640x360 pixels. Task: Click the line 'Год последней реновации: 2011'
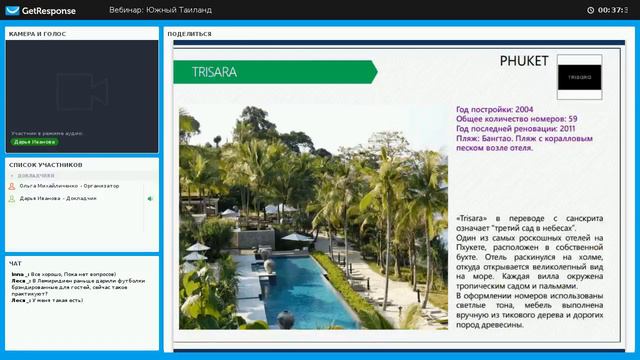[x=516, y=129]
